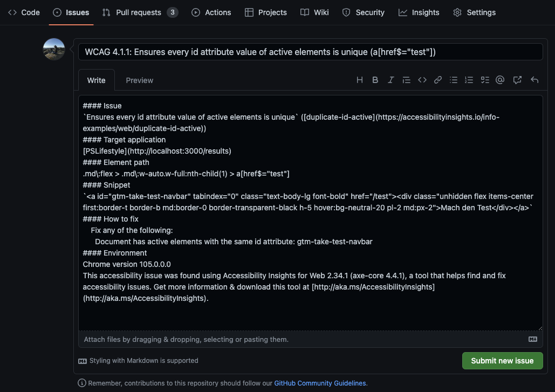Click the '#### Environment' line in the body
This screenshot has width=555, height=392.
115,253
